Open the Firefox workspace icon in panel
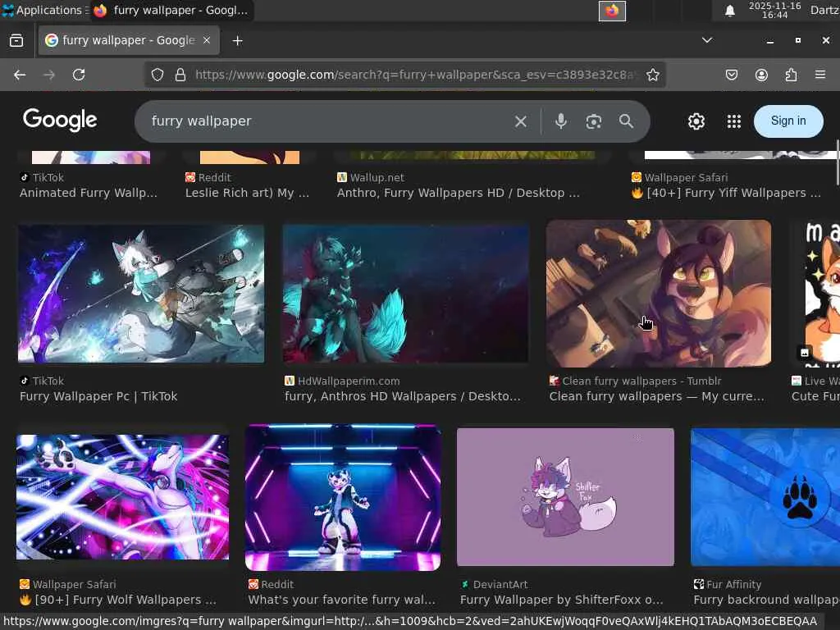Viewport: 840px width, 630px height. [x=612, y=11]
